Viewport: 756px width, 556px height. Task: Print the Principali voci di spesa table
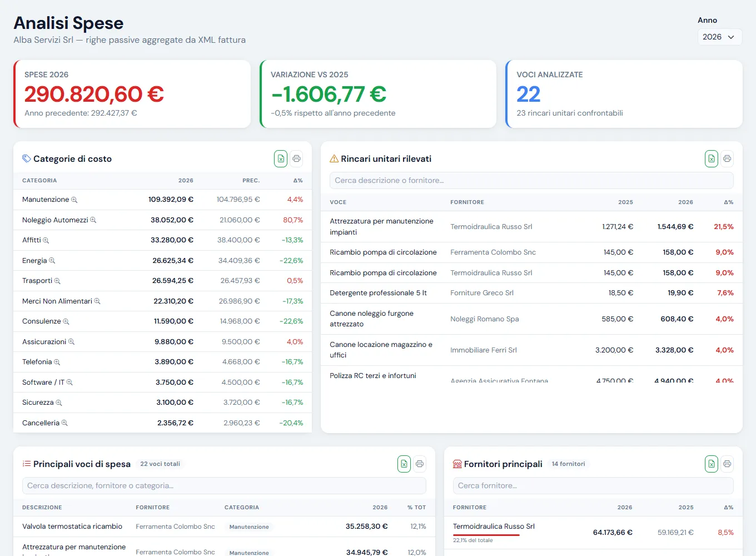[x=420, y=464]
